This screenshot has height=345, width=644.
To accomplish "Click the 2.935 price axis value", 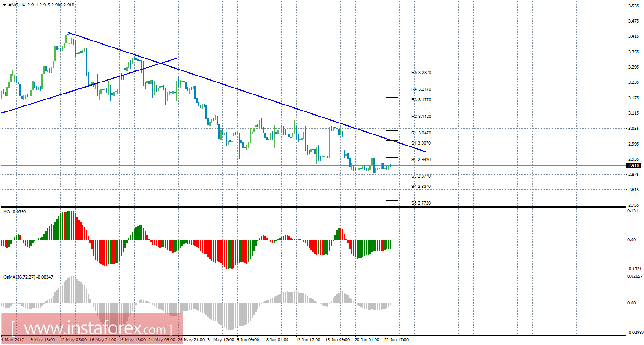I will (633, 159).
